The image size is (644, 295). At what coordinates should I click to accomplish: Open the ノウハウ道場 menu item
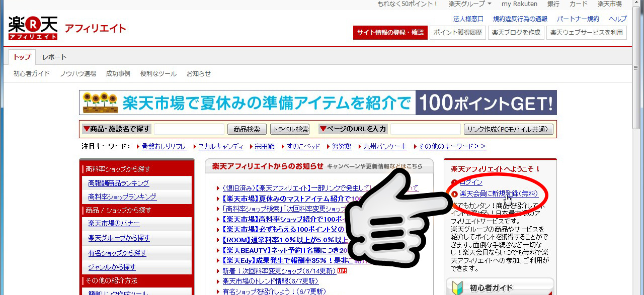click(x=79, y=73)
